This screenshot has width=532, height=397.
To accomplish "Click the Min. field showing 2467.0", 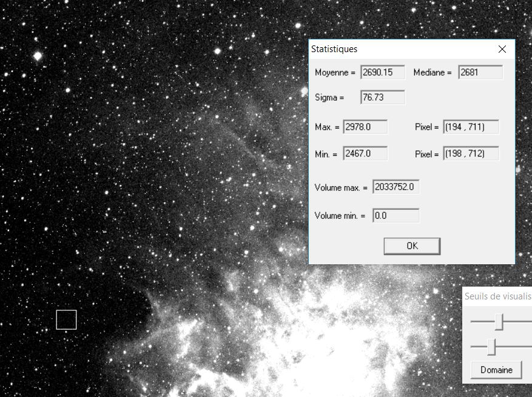I will pos(365,153).
